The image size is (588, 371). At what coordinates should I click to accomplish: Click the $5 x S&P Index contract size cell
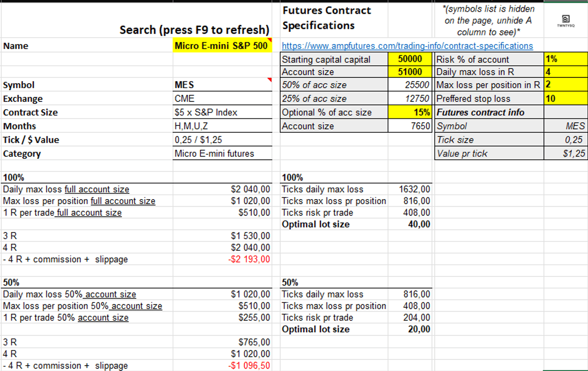(x=221, y=112)
